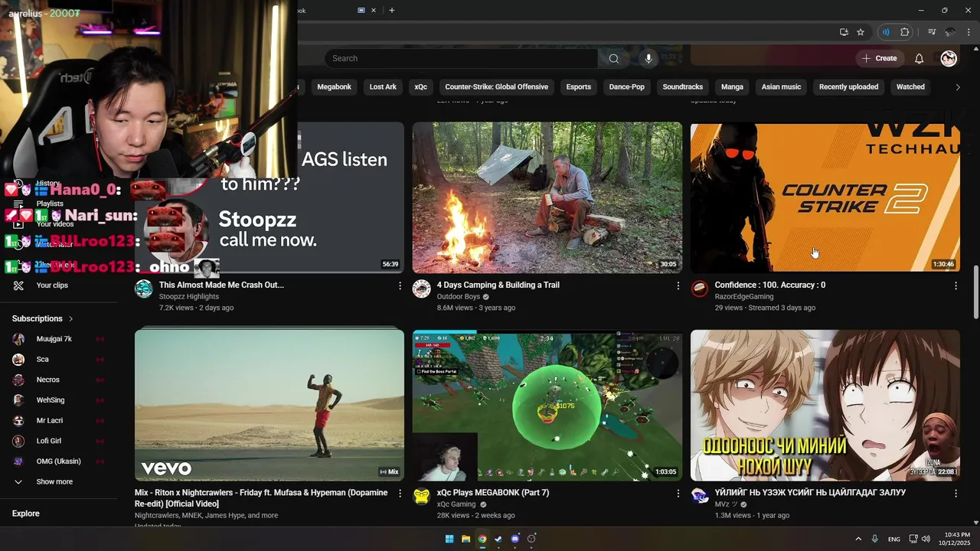Open 4 Days Camping video thumbnail
The height and width of the screenshot is (551, 980).
(547, 197)
